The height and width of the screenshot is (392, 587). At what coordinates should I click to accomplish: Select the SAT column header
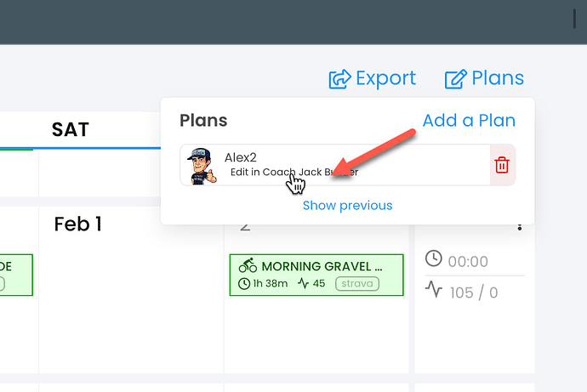pyautogui.click(x=70, y=130)
